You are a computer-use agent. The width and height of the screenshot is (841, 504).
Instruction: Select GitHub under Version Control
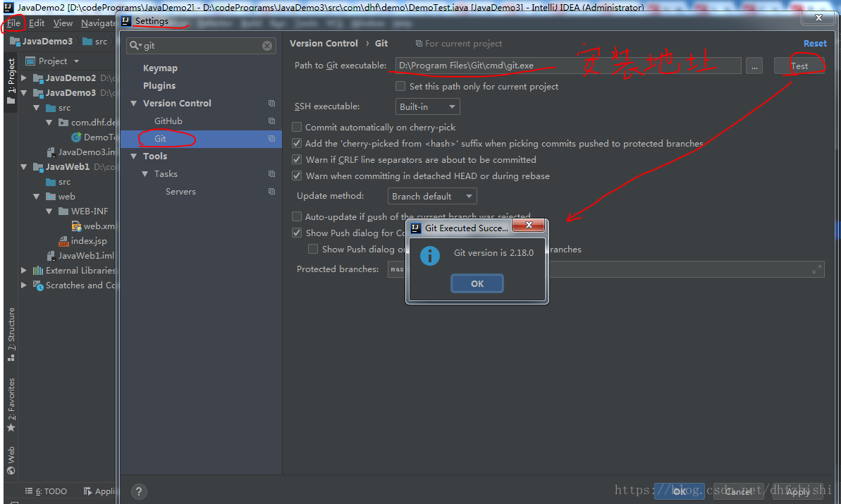(168, 121)
